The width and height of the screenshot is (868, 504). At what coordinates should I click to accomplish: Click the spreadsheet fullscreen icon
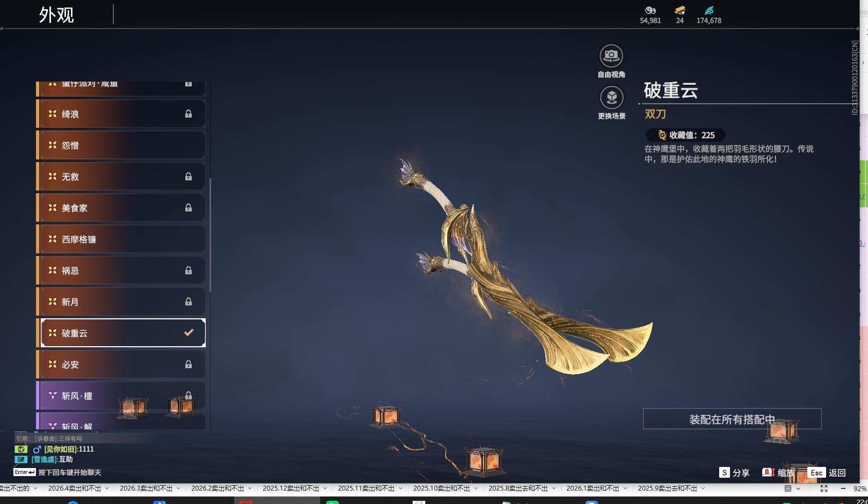click(x=824, y=488)
